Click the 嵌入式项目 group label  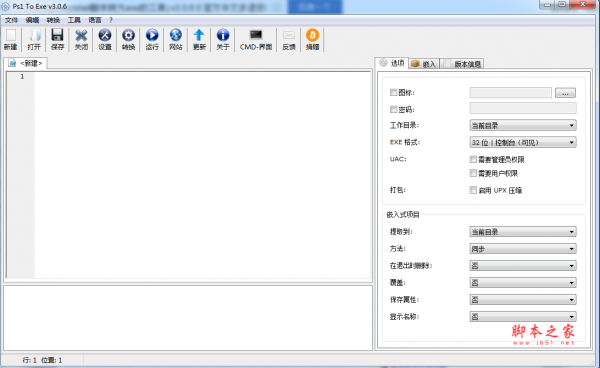click(x=403, y=215)
